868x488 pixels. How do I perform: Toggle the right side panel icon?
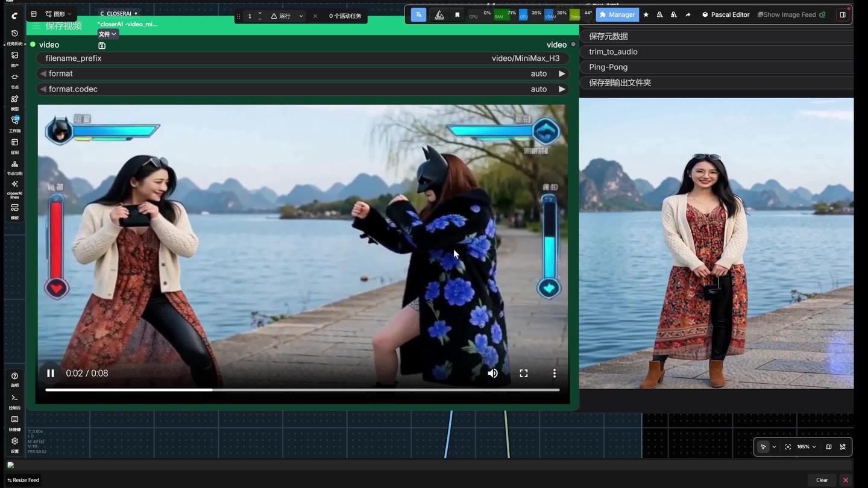click(843, 14)
